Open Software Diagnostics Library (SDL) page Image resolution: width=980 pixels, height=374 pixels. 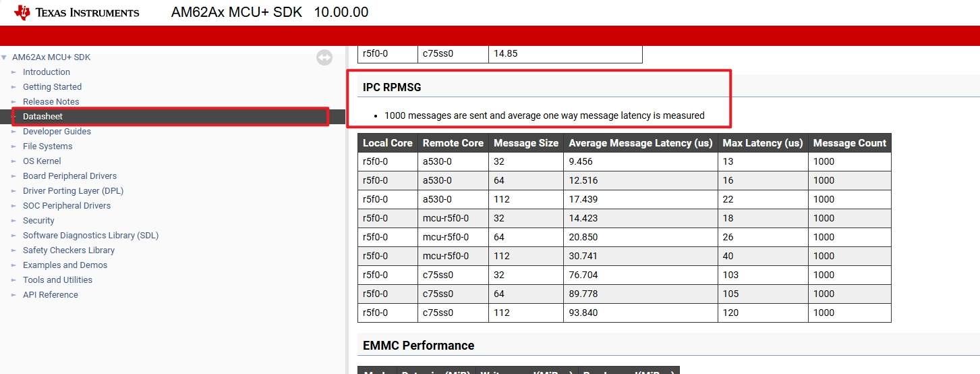pos(90,236)
